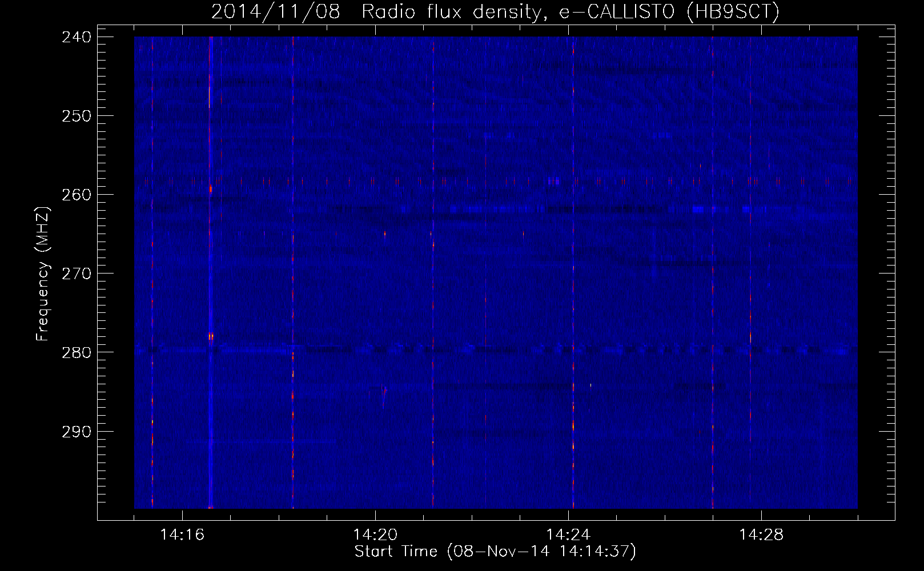The image size is (924, 571).
Task: Click the 'Start Time (08-Nov-14 14:14:37)' label
Action: coord(495,552)
